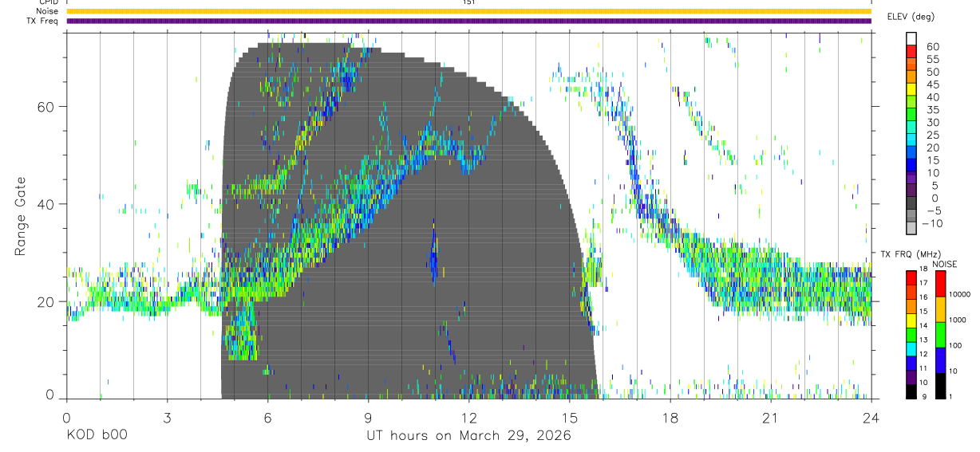Click the "ELEV (deg)" legend title
The width and height of the screenshot is (980, 452).
tap(910, 17)
